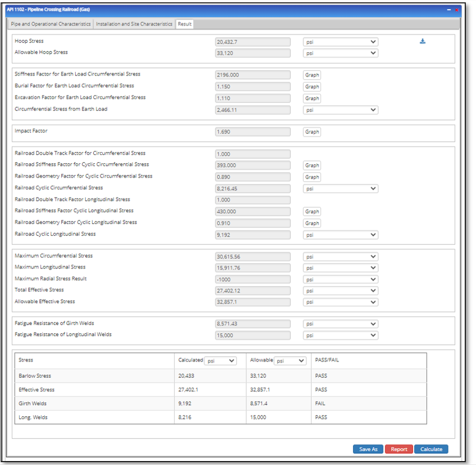476x465 pixels.
Task: Click the download icon beside Hoop Stress
Action: 422,42
